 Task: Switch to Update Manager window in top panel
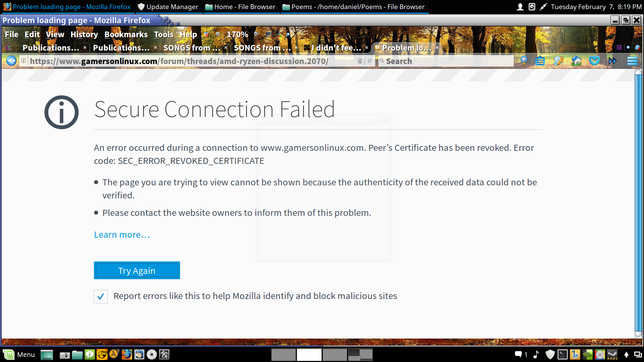coord(168,7)
